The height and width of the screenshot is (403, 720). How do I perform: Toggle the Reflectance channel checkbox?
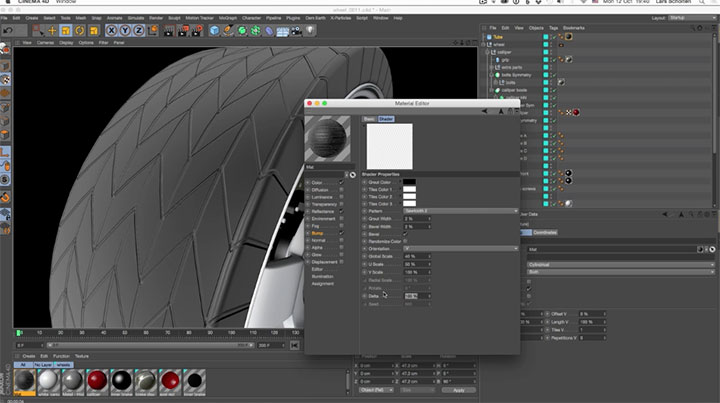tap(341, 211)
